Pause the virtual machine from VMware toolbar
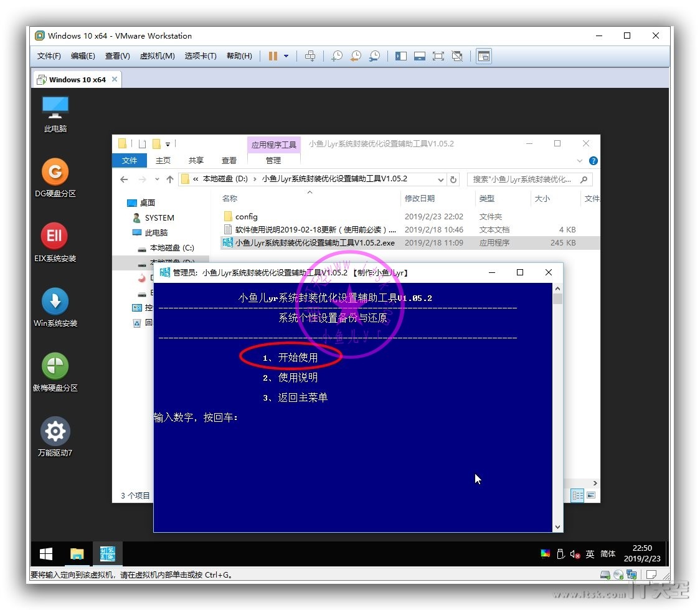700x610 pixels. click(x=273, y=56)
